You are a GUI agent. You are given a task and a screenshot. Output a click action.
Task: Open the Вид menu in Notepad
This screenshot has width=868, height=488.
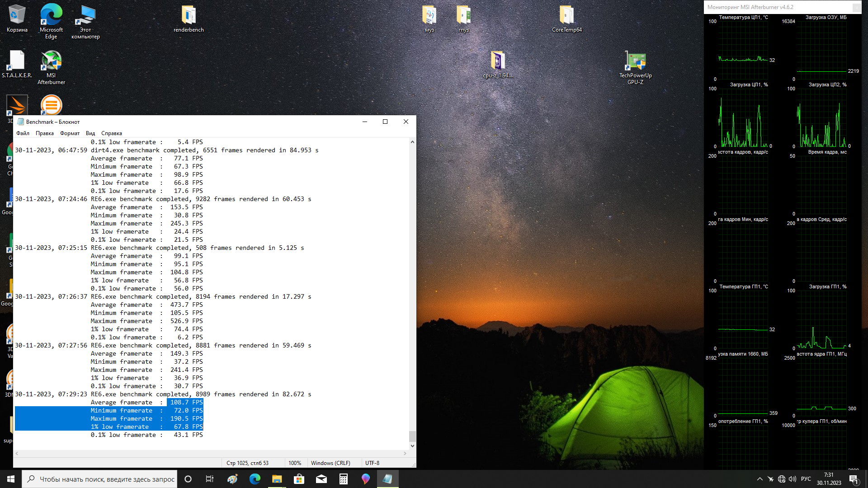click(90, 133)
